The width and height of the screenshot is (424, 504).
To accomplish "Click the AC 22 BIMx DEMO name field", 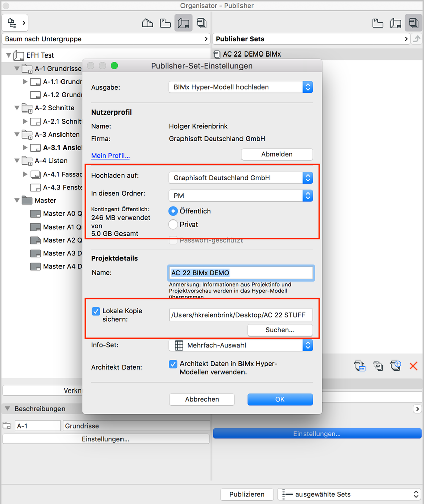I will pyautogui.click(x=240, y=272).
